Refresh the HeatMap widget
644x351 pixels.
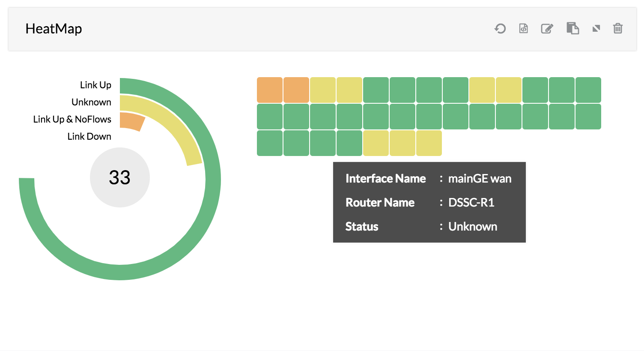click(x=500, y=29)
